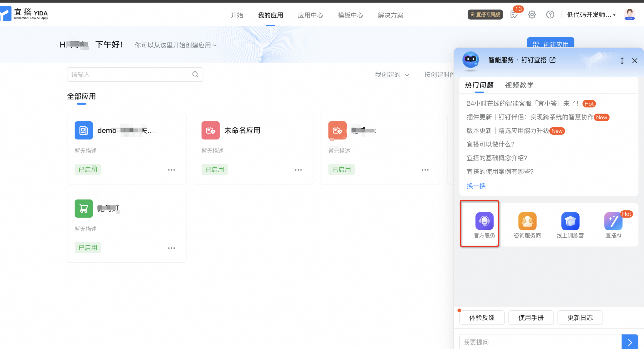Open 宜搭的基础概念介绍? question
644x349 pixels.
497,158
